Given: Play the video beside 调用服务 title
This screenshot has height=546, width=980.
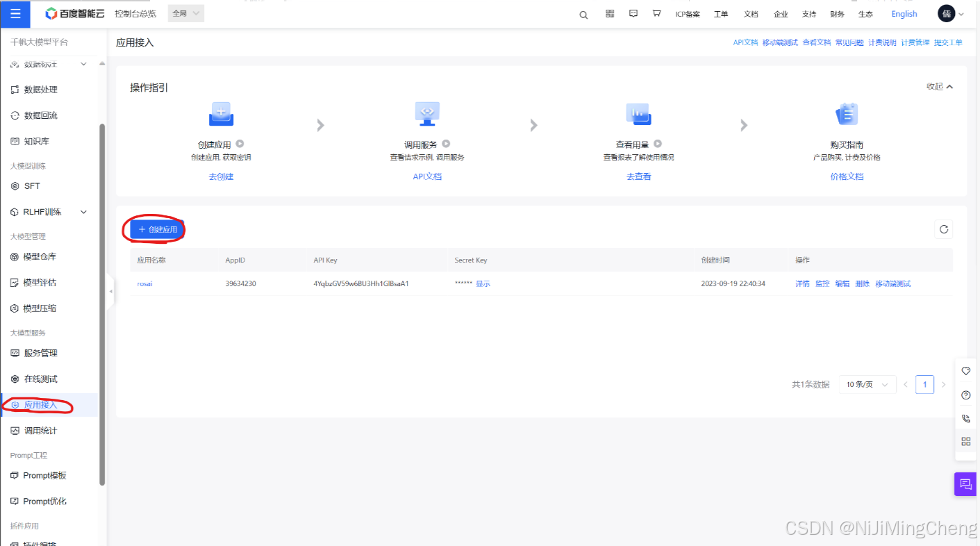Looking at the screenshot, I should 446,144.
